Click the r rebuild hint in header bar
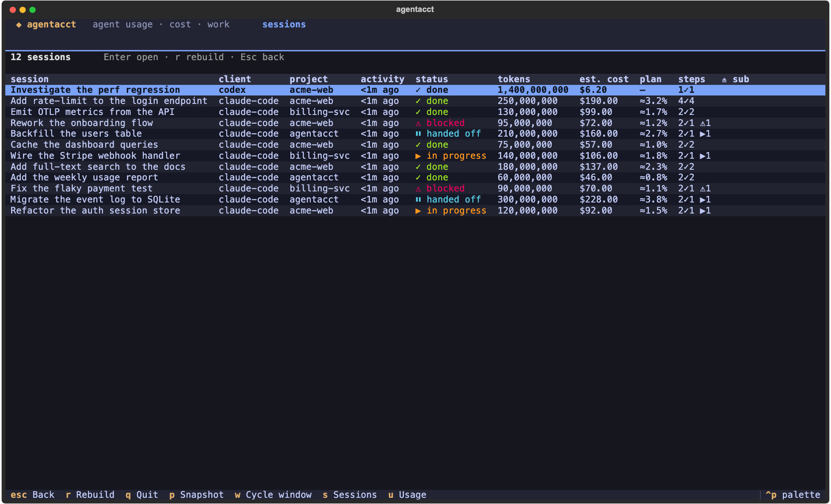Image resolution: width=831 pixels, height=504 pixels. [x=199, y=57]
